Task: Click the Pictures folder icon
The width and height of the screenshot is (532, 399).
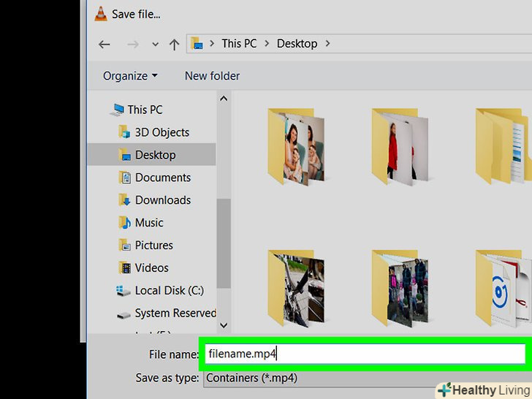Action: click(124, 245)
